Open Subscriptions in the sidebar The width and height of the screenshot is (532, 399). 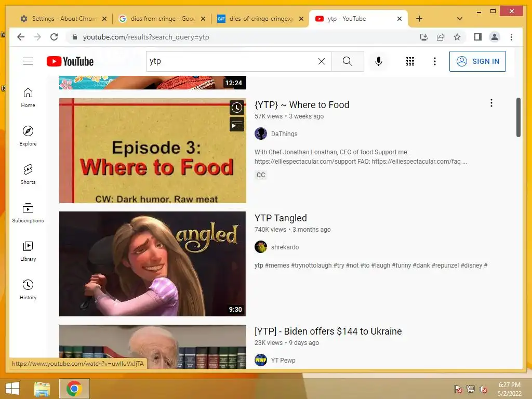click(28, 212)
